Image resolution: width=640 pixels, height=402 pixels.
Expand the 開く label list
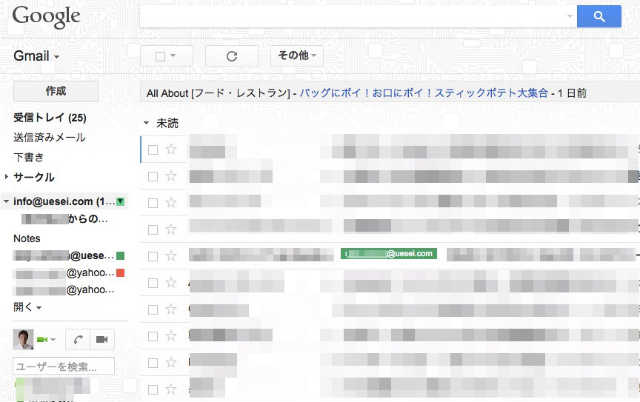pyautogui.click(x=27, y=307)
